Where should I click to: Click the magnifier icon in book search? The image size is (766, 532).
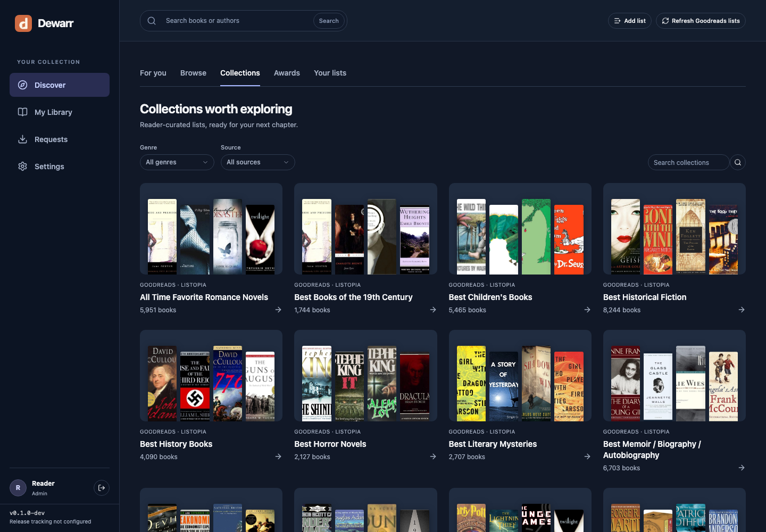(x=152, y=21)
